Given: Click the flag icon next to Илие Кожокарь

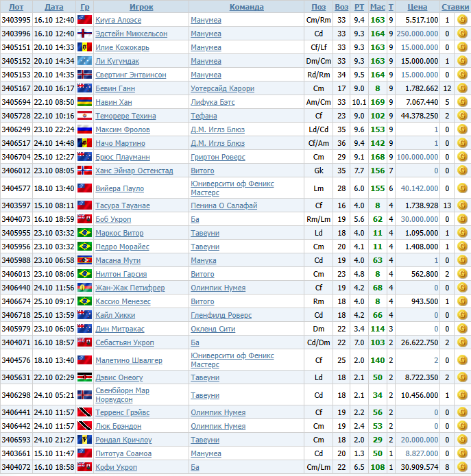Looking at the screenshot, I should coord(84,47).
